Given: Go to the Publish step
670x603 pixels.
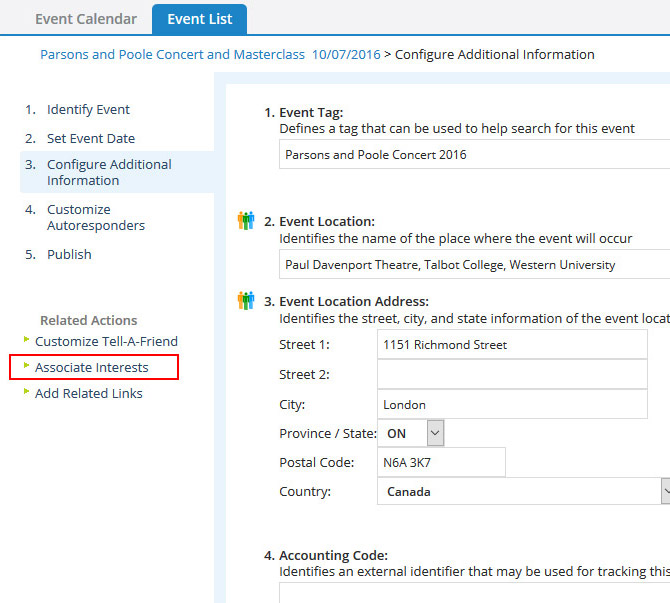Looking at the screenshot, I should 69,255.
